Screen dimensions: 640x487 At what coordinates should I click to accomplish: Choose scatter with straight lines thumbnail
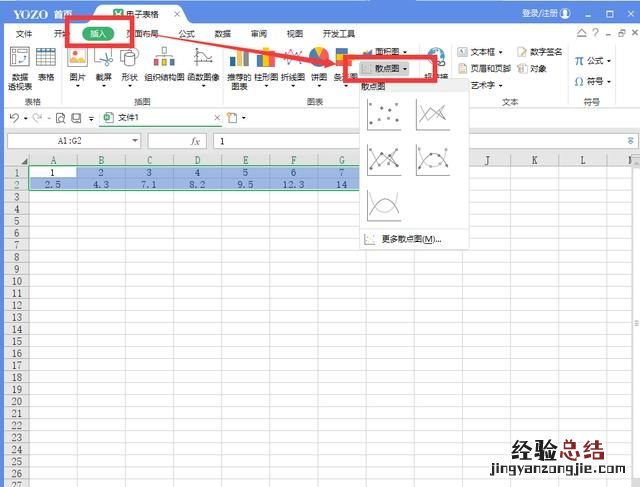click(433, 115)
